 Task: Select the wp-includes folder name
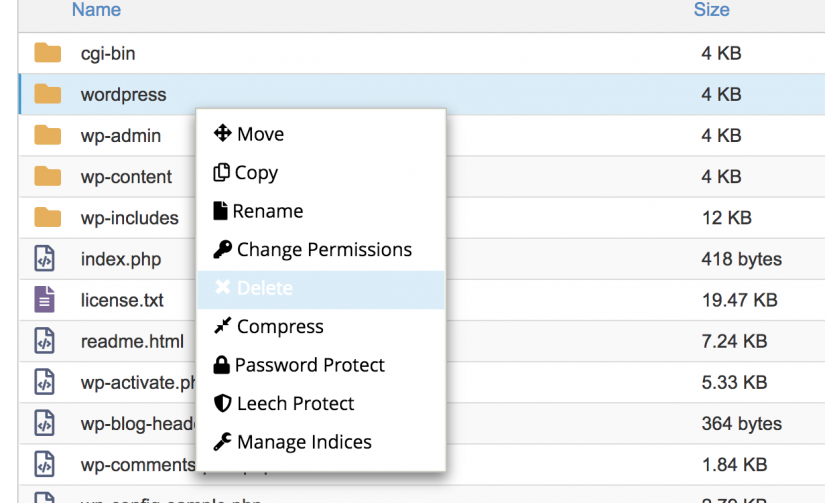[129, 218]
